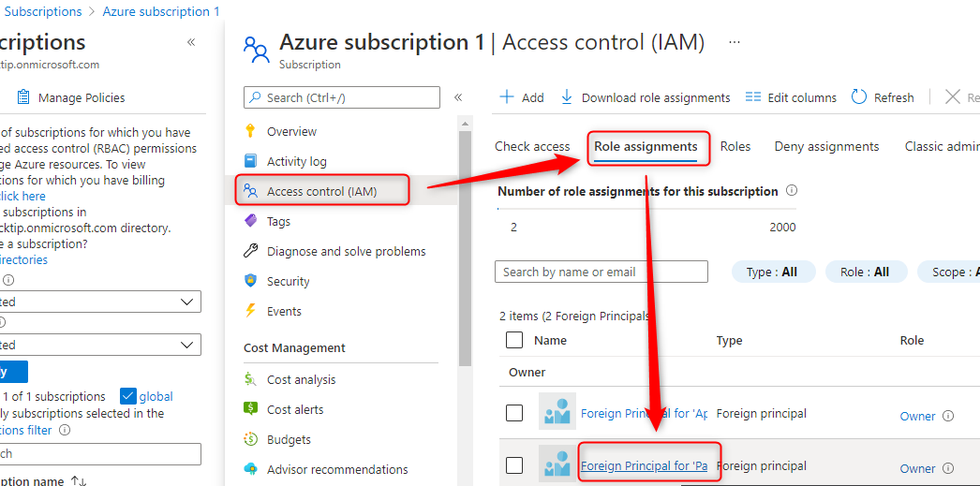Collapse the resource menu with double chevron
Screen dimensions: 980x486
coord(458,97)
